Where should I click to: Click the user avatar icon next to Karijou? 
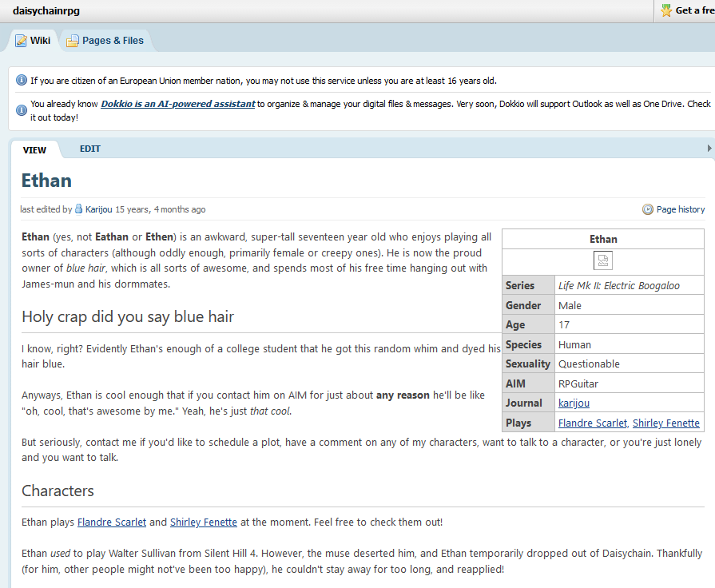[79, 209]
